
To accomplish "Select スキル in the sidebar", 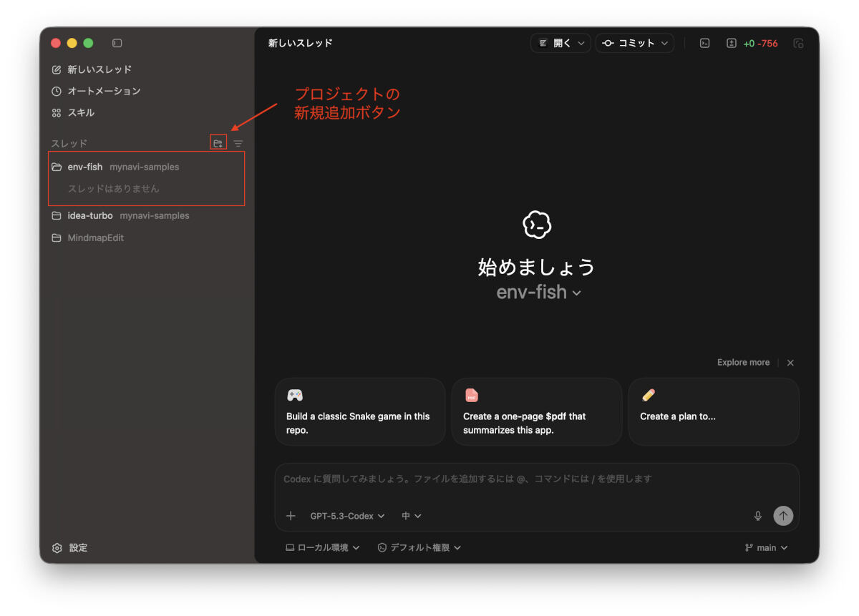I will (87, 112).
